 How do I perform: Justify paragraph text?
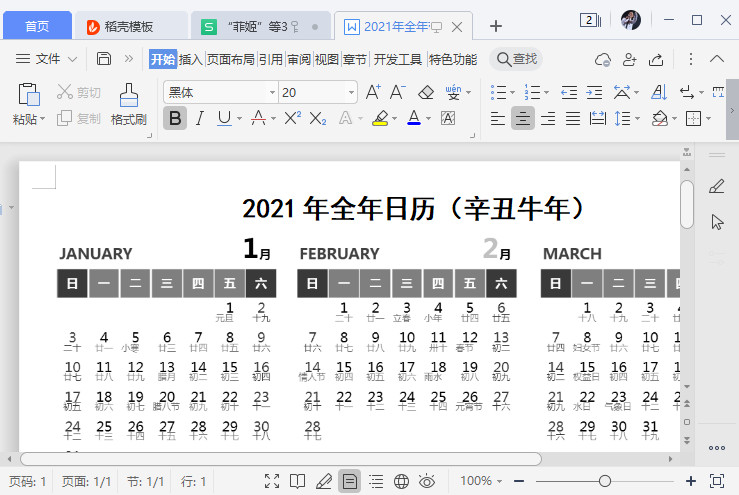click(x=573, y=118)
